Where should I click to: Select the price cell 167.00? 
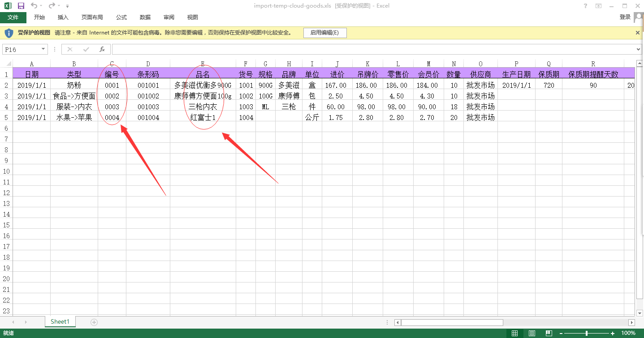(x=337, y=85)
